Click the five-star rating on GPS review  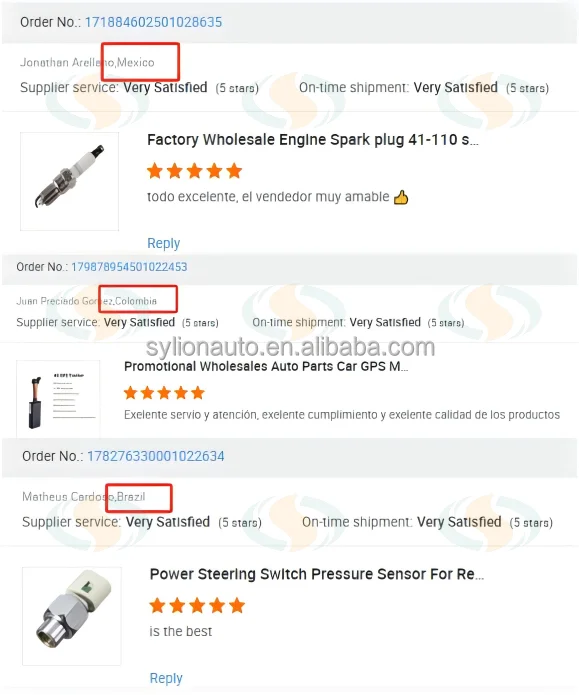[164, 393]
